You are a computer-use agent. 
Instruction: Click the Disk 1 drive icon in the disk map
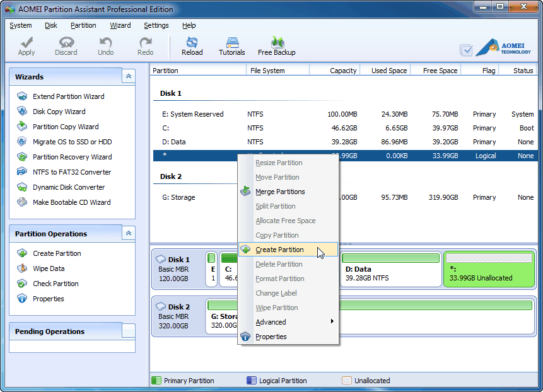coord(161,259)
